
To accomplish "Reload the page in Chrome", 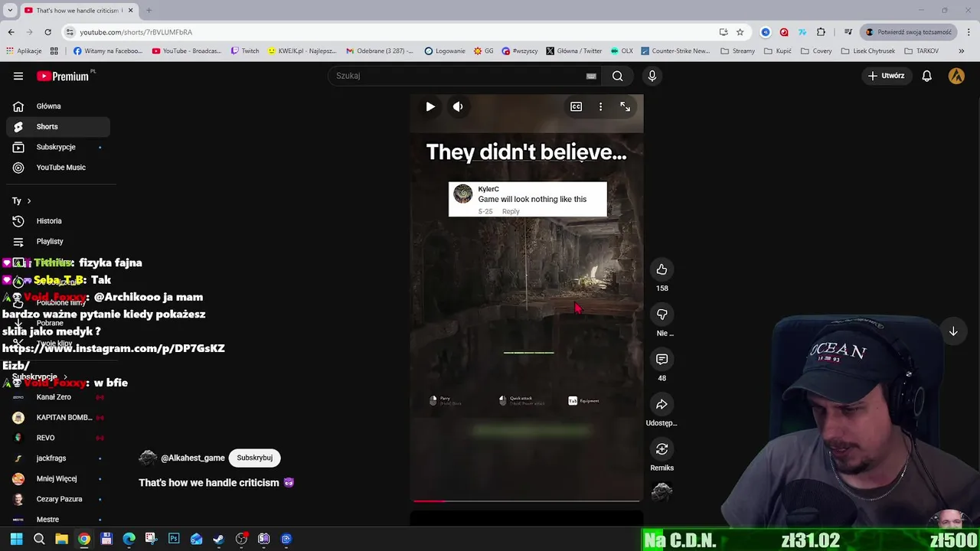I will point(47,32).
